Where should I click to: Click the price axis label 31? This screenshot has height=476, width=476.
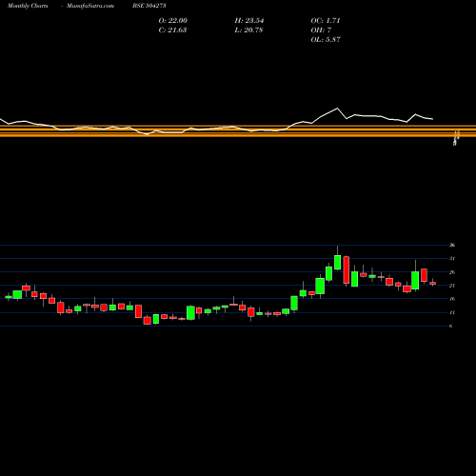452,259
